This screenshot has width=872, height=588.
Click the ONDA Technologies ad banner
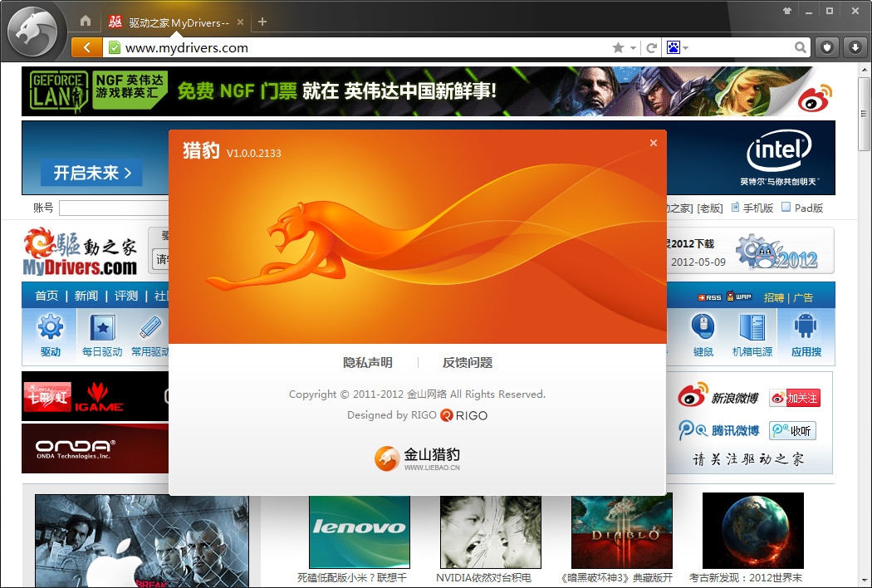click(96, 448)
